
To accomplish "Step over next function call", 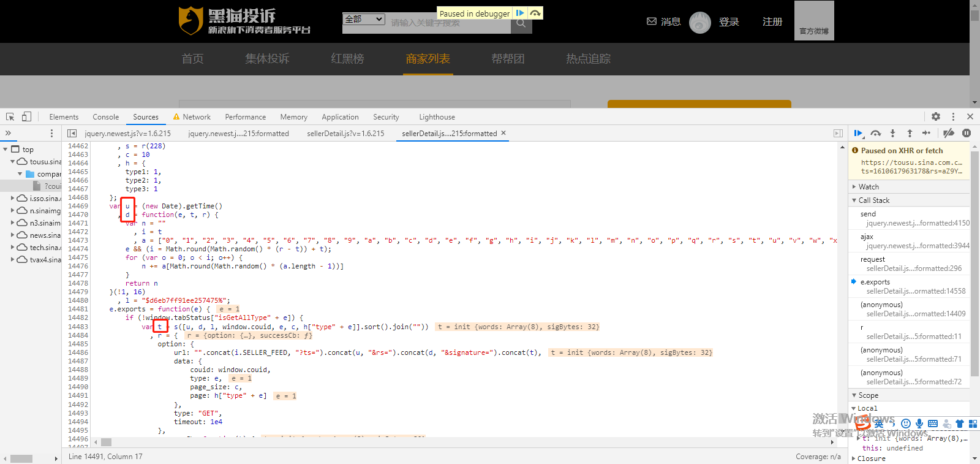I will tap(876, 133).
